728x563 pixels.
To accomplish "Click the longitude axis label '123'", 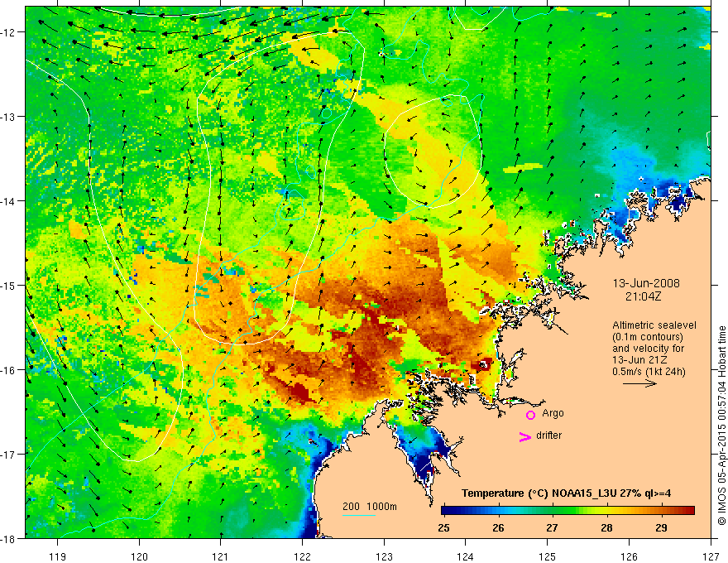I will coord(384,556).
